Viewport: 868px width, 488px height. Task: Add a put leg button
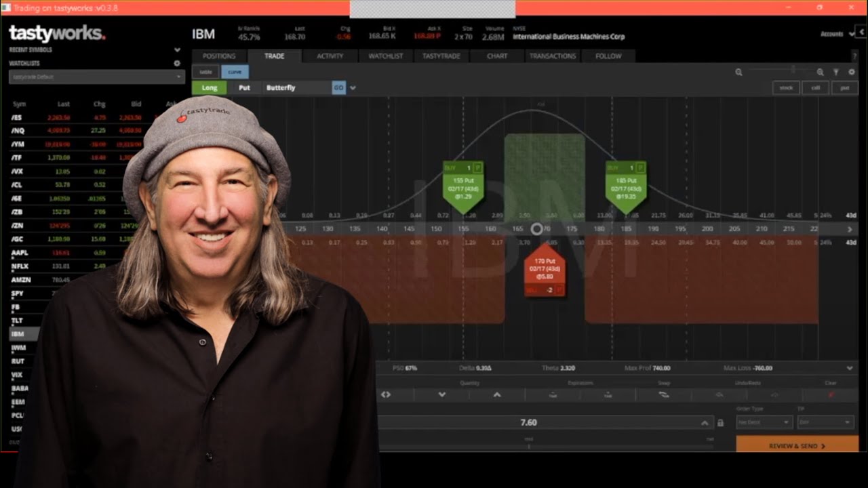pyautogui.click(x=844, y=87)
